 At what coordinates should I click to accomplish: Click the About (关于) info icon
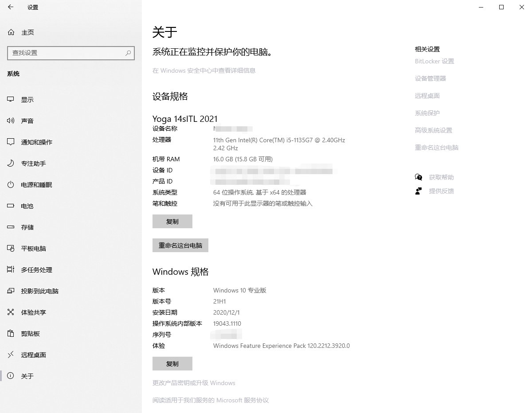(11, 376)
